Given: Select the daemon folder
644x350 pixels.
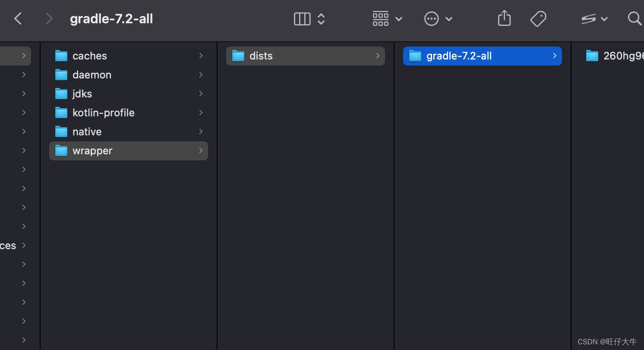Looking at the screenshot, I should click(129, 75).
